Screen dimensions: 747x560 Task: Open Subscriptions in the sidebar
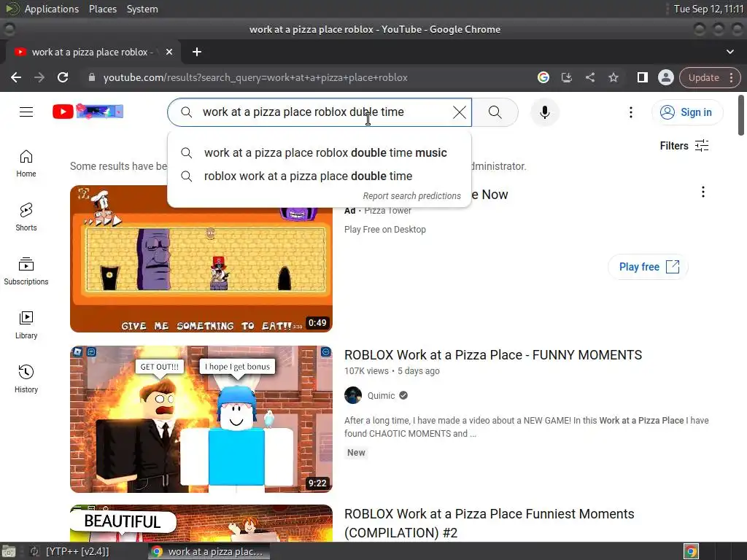click(26, 271)
